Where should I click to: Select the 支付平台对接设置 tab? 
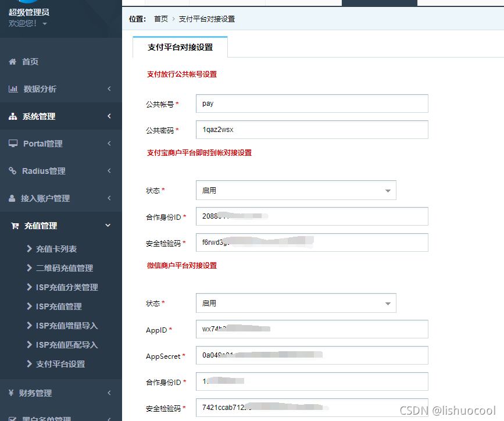click(x=180, y=47)
